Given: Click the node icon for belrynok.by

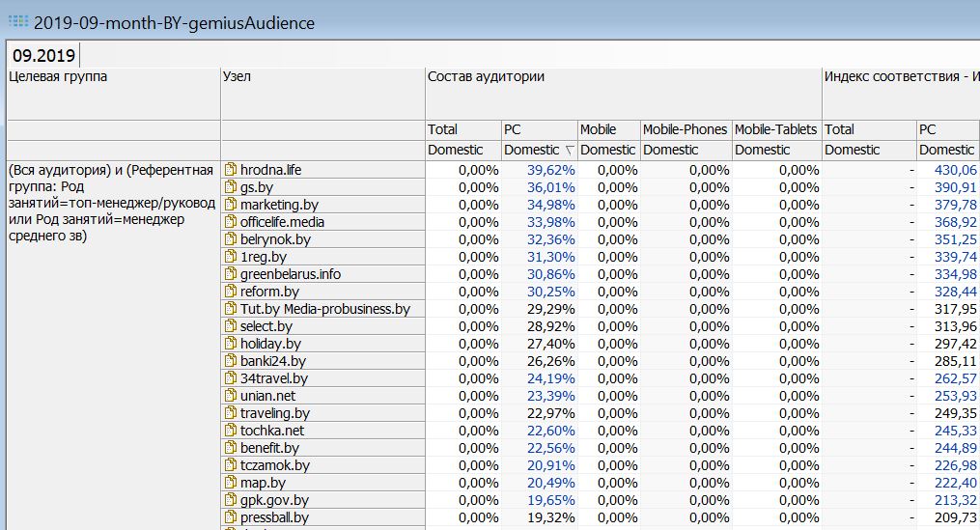Looking at the screenshot, I should [x=231, y=239].
